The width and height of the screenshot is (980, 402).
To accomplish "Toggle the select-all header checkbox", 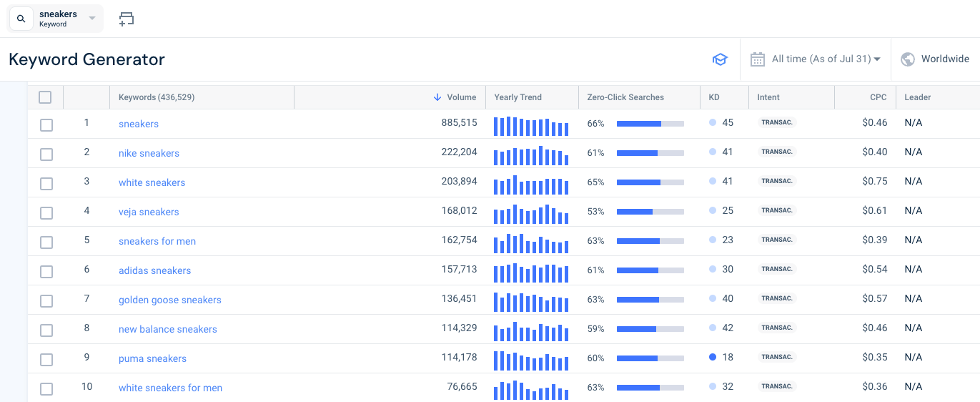I will click(45, 97).
